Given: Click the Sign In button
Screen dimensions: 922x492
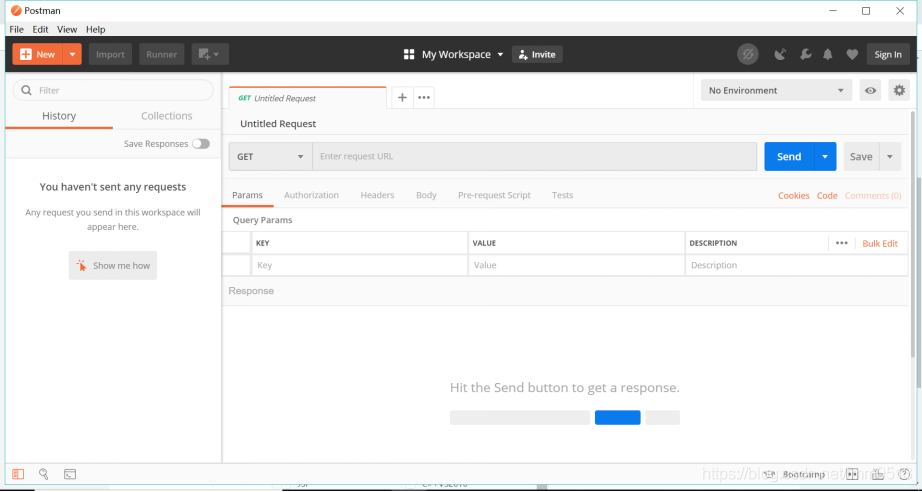Looking at the screenshot, I should click(888, 54).
